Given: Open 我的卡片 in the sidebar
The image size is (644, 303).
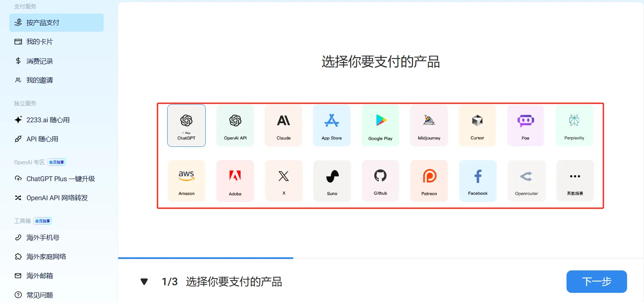Looking at the screenshot, I should coord(39,42).
